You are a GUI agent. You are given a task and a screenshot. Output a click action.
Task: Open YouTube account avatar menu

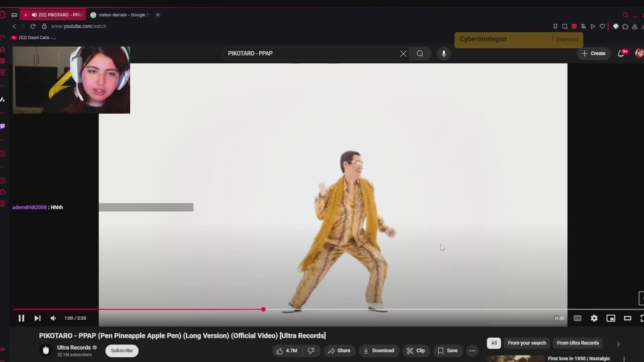[639, 53]
